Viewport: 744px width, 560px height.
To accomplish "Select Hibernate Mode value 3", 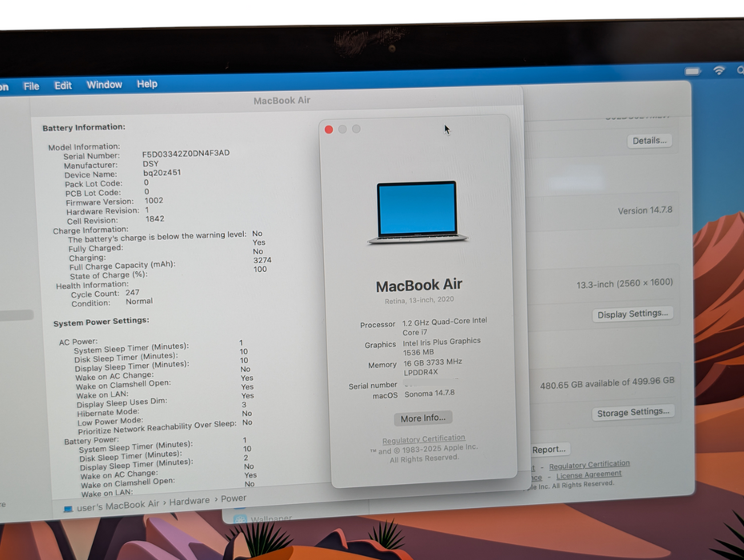I will click(244, 405).
